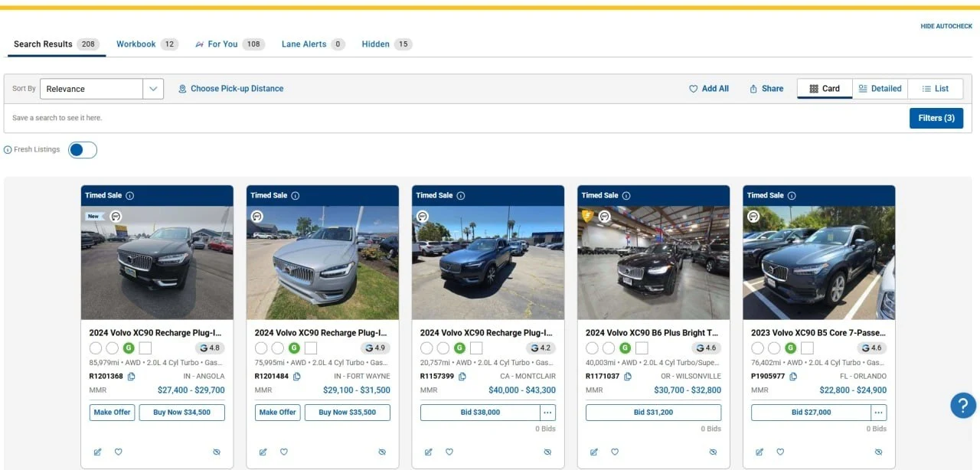Open notes edit icon on R1157399 card
Screen dimensions: 980x470
tap(428, 452)
